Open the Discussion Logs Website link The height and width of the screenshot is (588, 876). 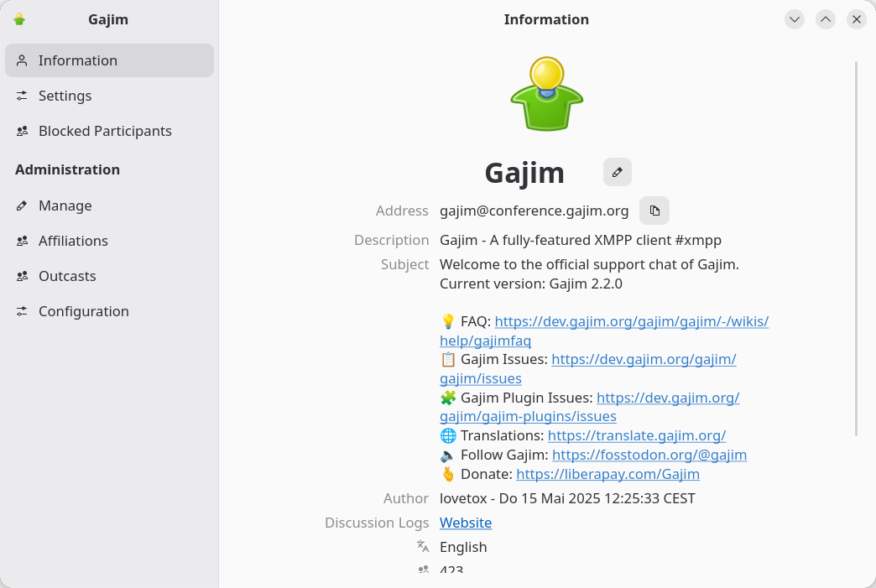point(466,523)
